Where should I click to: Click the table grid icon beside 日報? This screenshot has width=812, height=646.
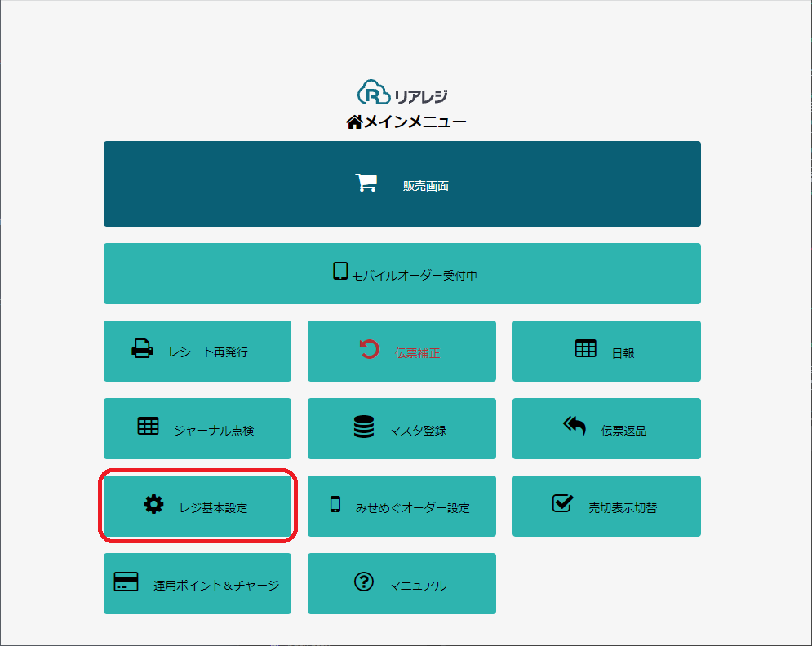[x=586, y=348]
